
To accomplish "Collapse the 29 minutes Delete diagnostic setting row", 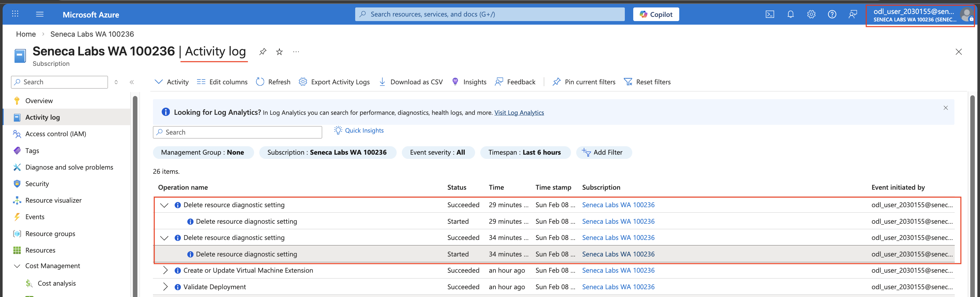I will 164,205.
